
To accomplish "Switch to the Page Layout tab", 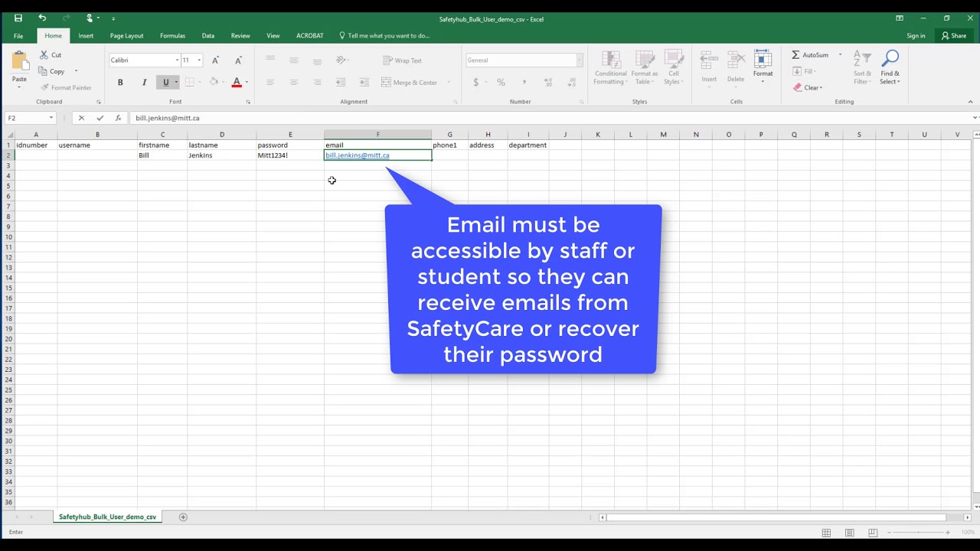I will 126,36.
